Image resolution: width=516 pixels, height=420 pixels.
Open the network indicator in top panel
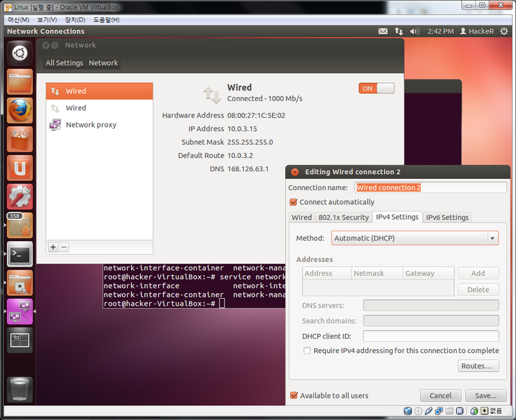(399, 31)
